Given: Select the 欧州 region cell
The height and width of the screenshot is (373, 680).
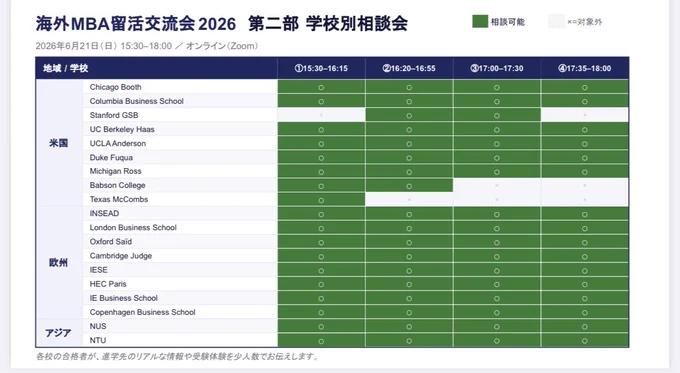Looking at the screenshot, I should 59,262.
